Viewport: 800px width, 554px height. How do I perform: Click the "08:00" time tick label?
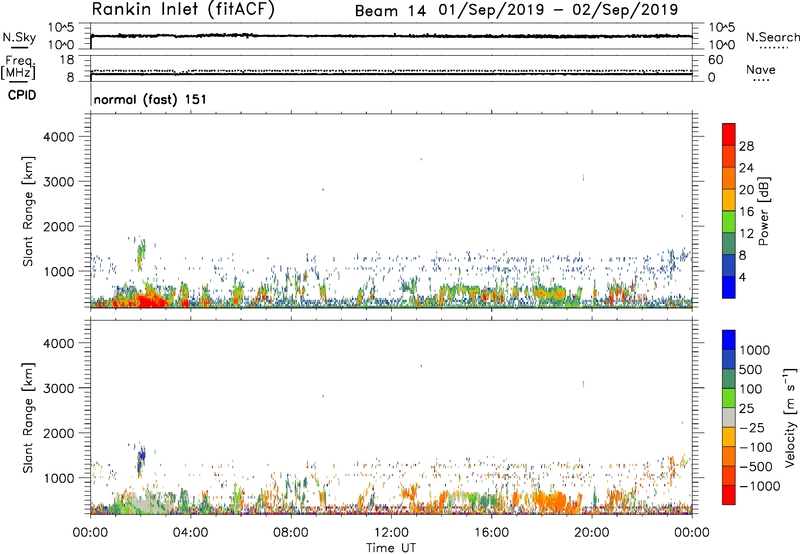coord(291,533)
